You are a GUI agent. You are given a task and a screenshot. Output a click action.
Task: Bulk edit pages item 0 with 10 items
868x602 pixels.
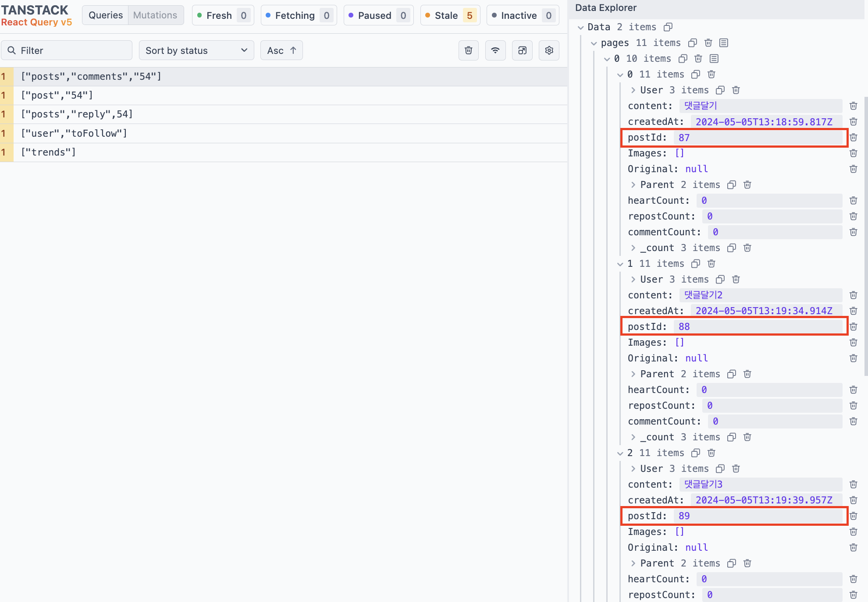[x=714, y=59]
